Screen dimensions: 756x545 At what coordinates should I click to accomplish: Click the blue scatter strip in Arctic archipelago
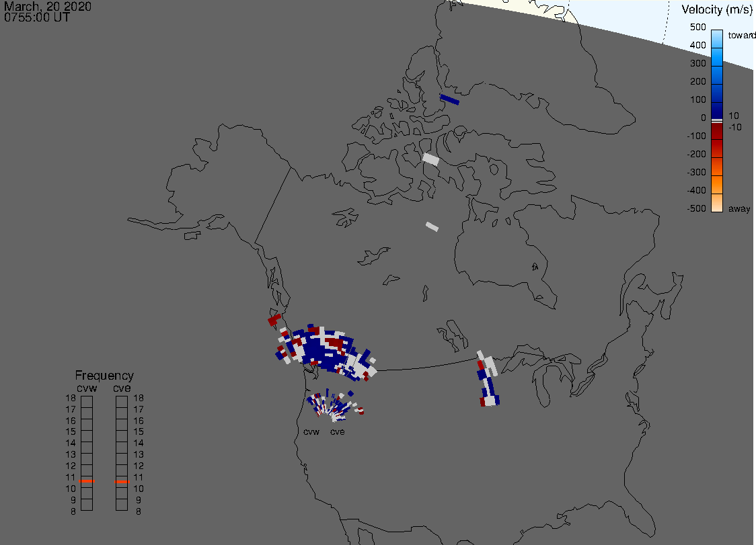(449, 99)
